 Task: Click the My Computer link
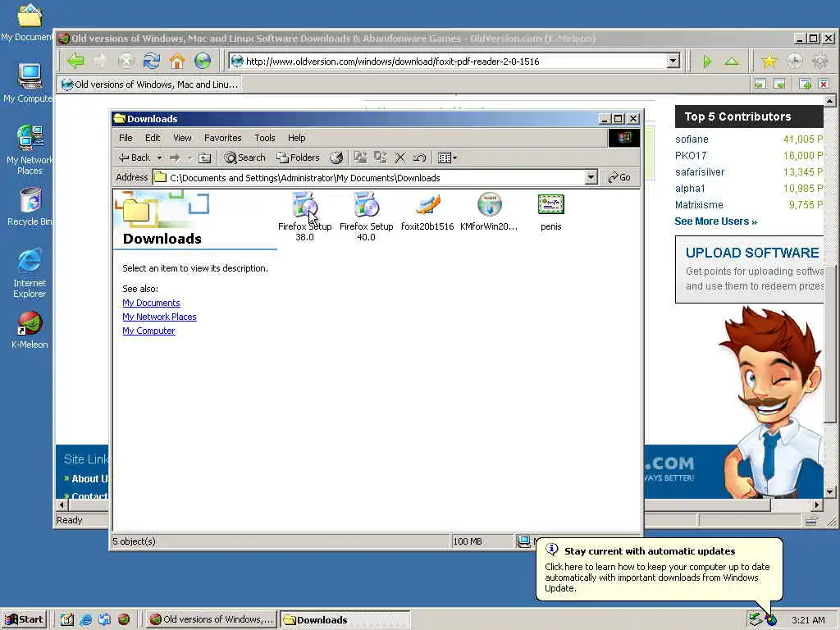(148, 331)
